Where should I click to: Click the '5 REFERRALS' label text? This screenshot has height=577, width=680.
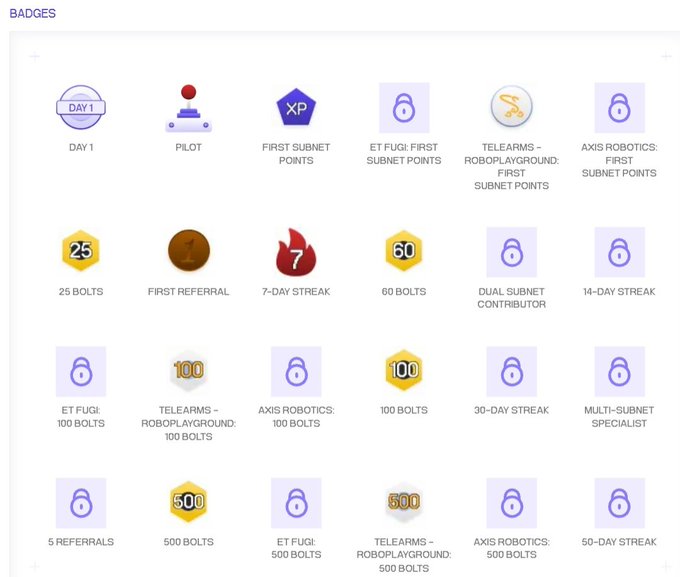[81, 542]
